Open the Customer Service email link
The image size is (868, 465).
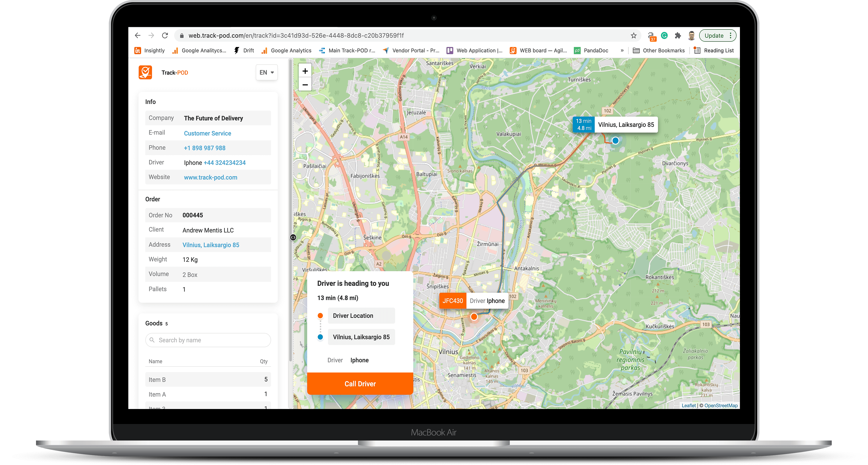tap(207, 133)
